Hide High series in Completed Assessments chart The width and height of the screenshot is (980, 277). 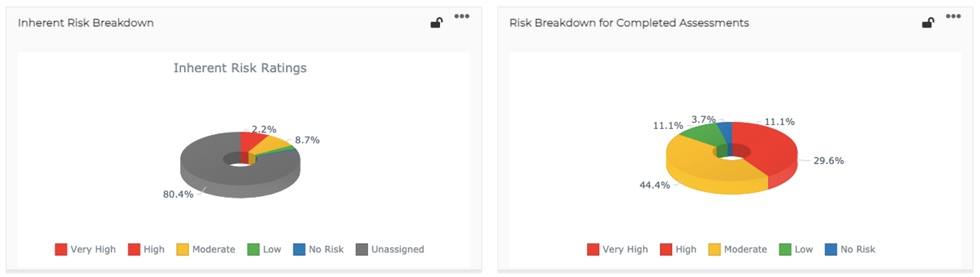[x=678, y=249]
